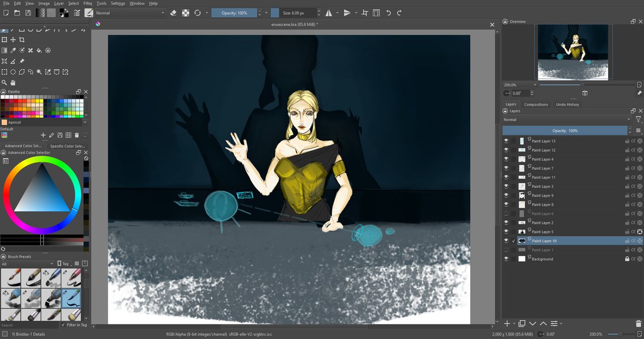Switch to Specific Color Selector tab
This screenshot has width=644, height=339.
click(x=68, y=146)
